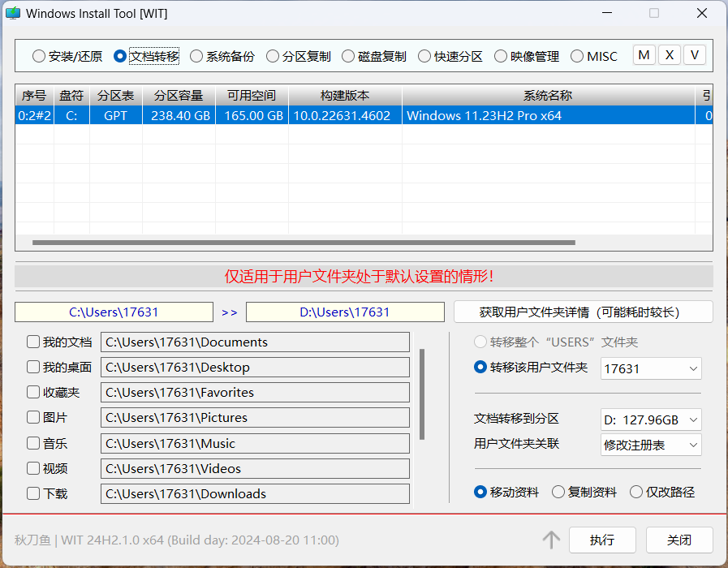The width and height of the screenshot is (728, 568).
Task: Check the 音乐 checkbox
Action: point(33,443)
